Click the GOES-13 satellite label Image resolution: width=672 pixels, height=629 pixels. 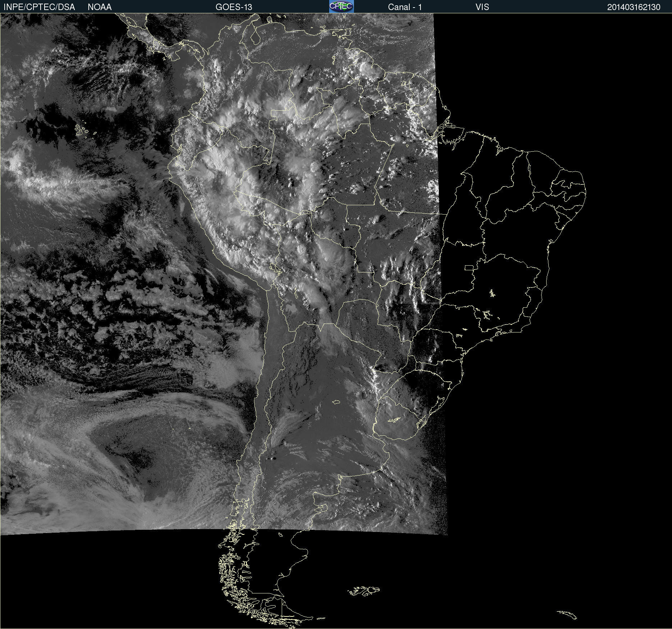click(234, 7)
